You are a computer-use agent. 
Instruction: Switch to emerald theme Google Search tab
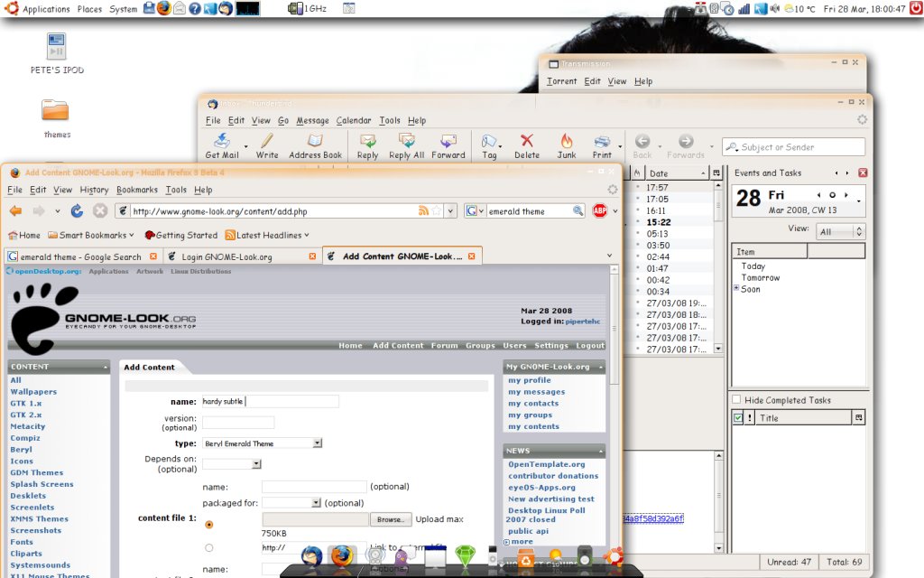(x=82, y=256)
